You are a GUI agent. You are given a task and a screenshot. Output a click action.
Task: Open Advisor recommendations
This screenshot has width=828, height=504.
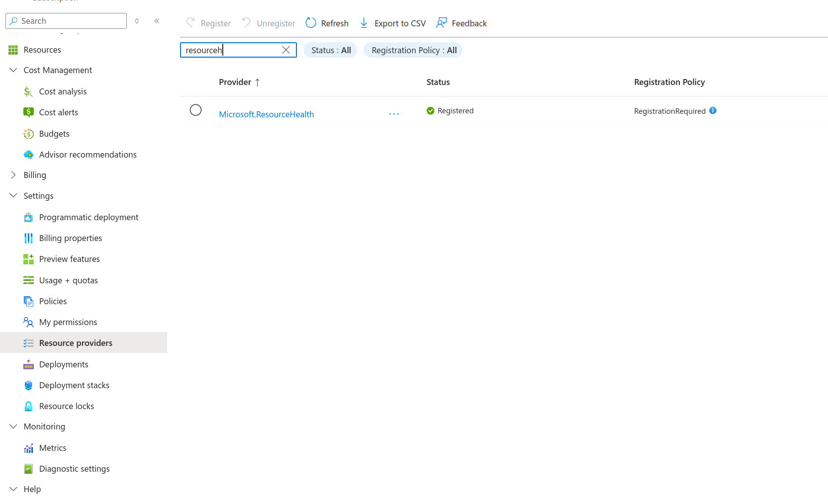coord(88,155)
